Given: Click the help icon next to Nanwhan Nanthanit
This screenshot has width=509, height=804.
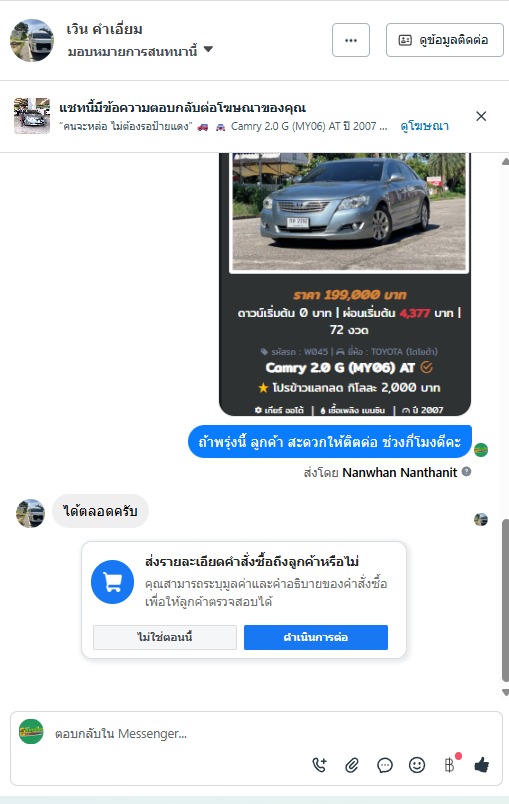Looking at the screenshot, I should (x=466, y=471).
